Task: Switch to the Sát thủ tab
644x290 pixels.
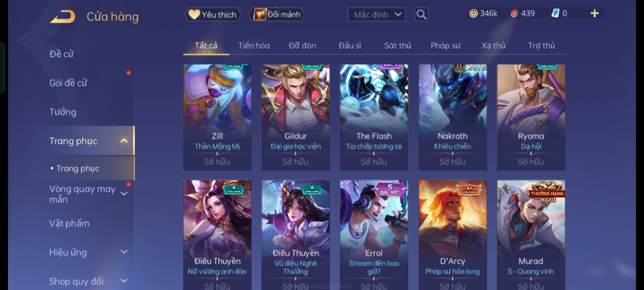Action: click(x=397, y=46)
